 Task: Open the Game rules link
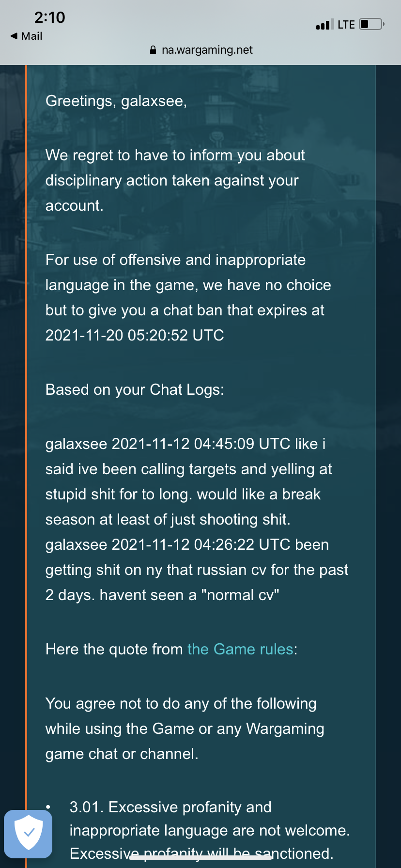point(240,649)
